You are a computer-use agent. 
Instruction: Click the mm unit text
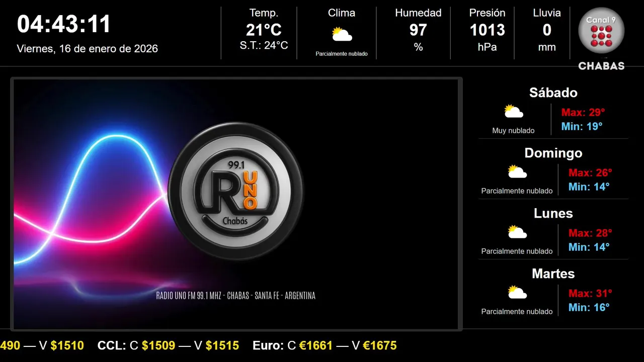point(547,47)
